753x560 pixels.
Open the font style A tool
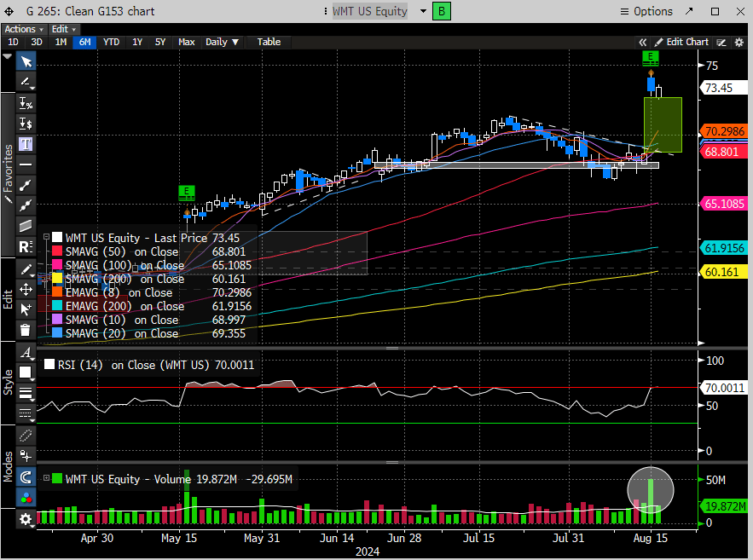[26, 353]
